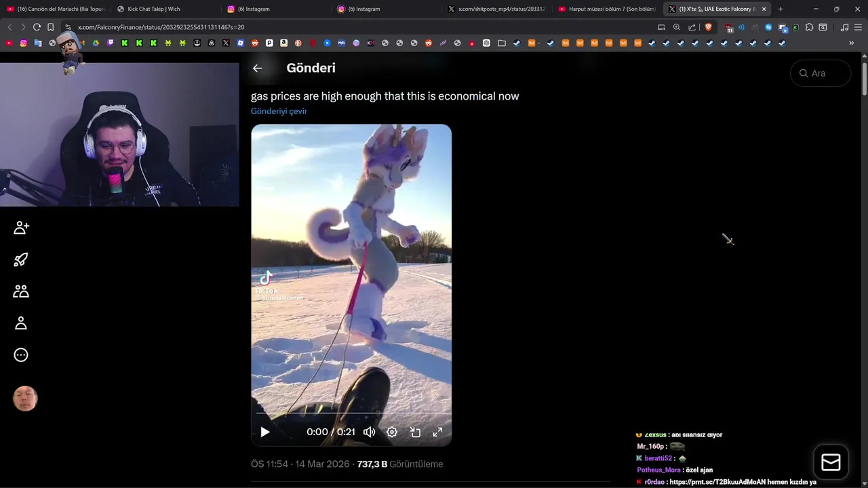Click the Potheus_Mora chat username

[x=658, y=470]
